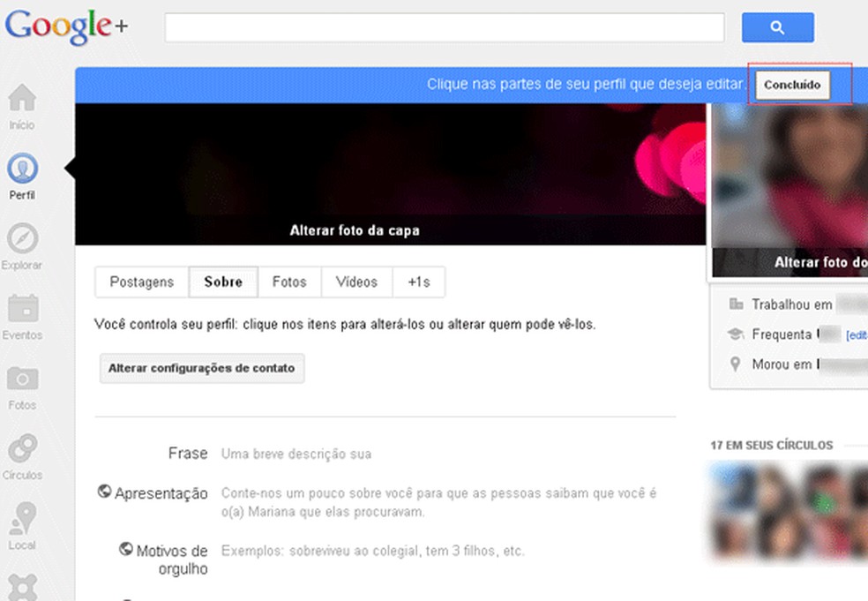Click the building icon next to Trabalhou em
868x601 pixels.
pos(736,304)
